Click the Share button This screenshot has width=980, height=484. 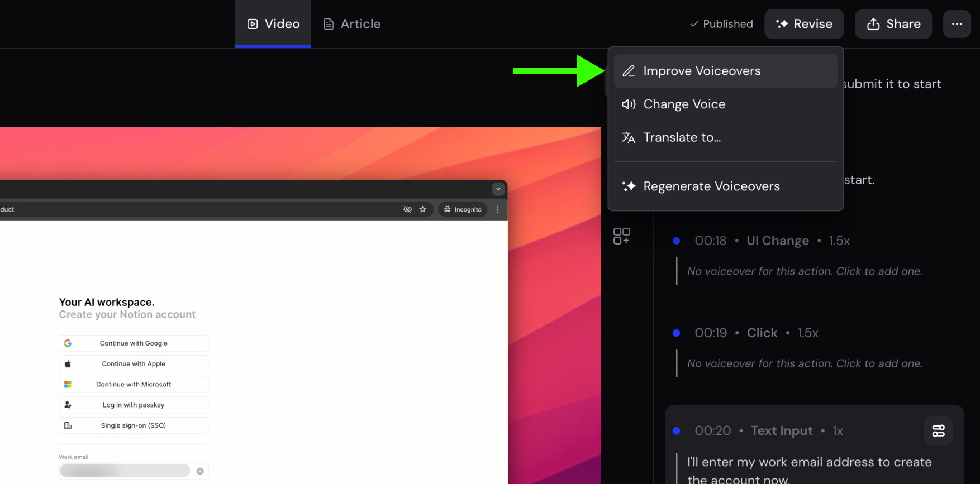tap(893, 24)
